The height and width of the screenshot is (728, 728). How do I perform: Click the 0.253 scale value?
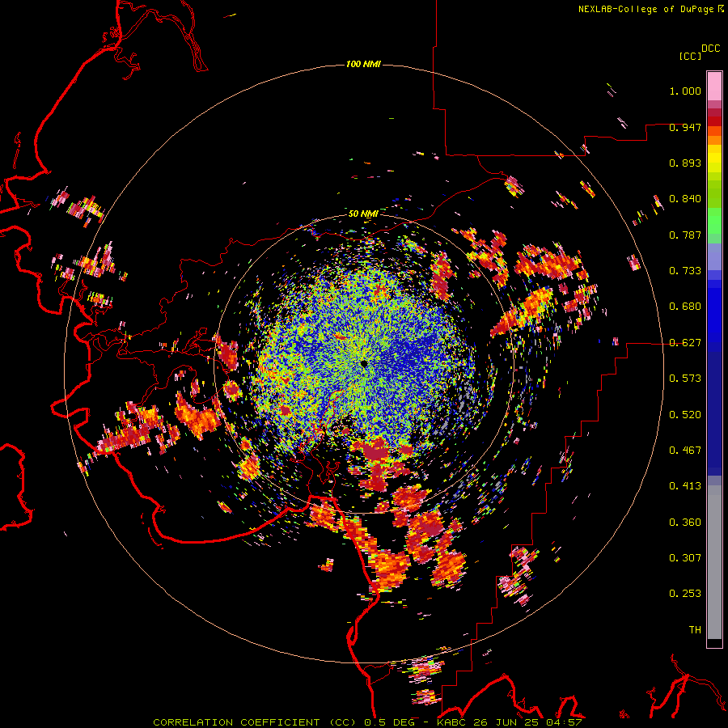click(685, 594)
